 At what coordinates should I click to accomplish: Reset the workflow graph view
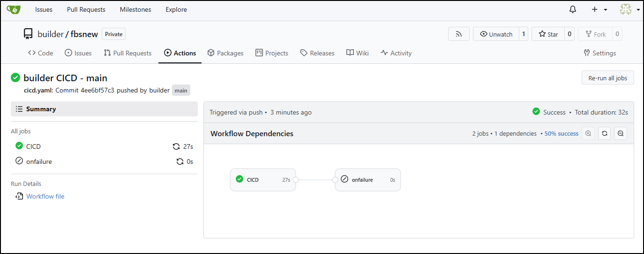point(605,133)
